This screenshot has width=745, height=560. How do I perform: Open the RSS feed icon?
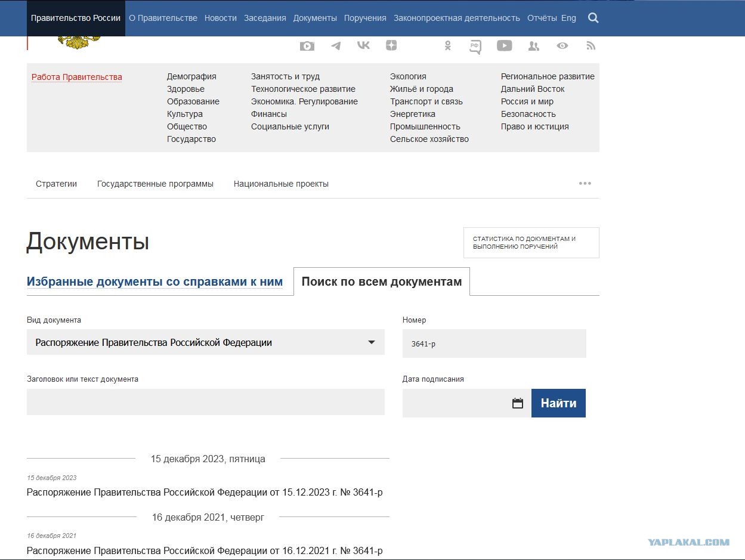pyautogui.click(x=591, y=46)
